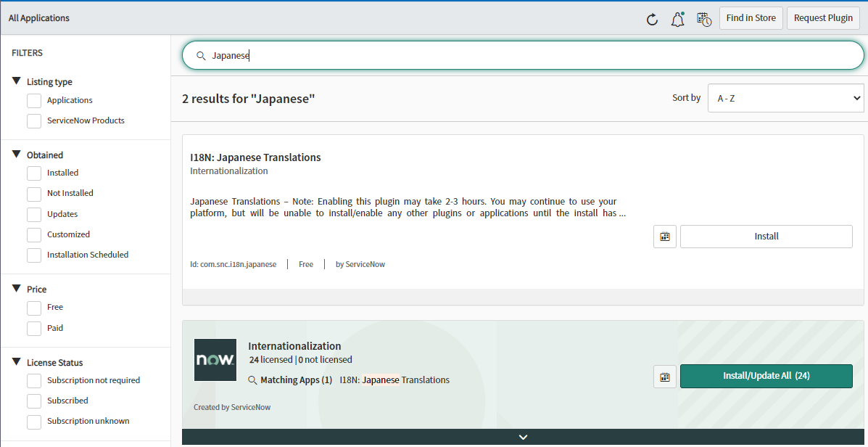This screenshot has height=447, width=868.
Task: Click the 'Free' price label on the plugin card
Action: [306, 265]
